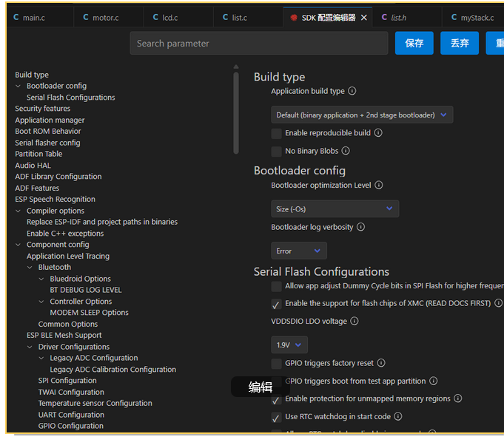This screenshot has height=448, width=504.
Task: Click info icon for Bootloader log verbosity
Action: pyautogui.click(x=360, y=227)
